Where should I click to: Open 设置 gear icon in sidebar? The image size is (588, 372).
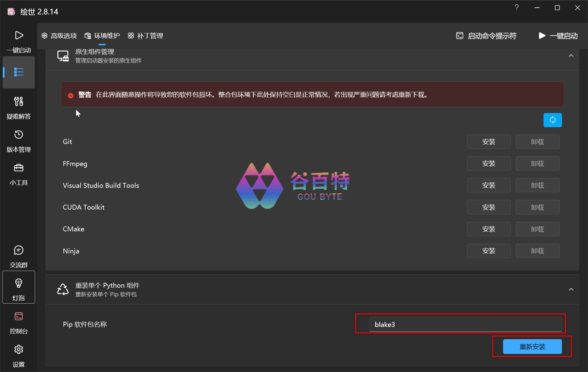[19, 350]
